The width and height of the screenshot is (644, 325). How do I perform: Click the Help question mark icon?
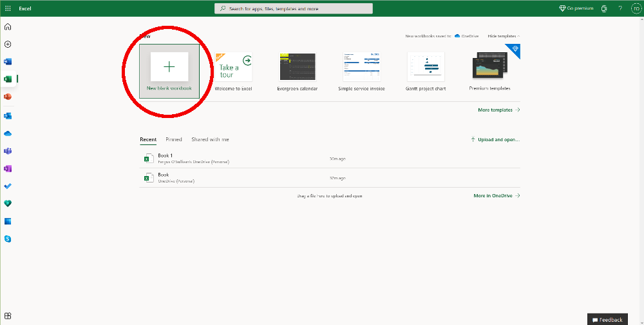620,8
